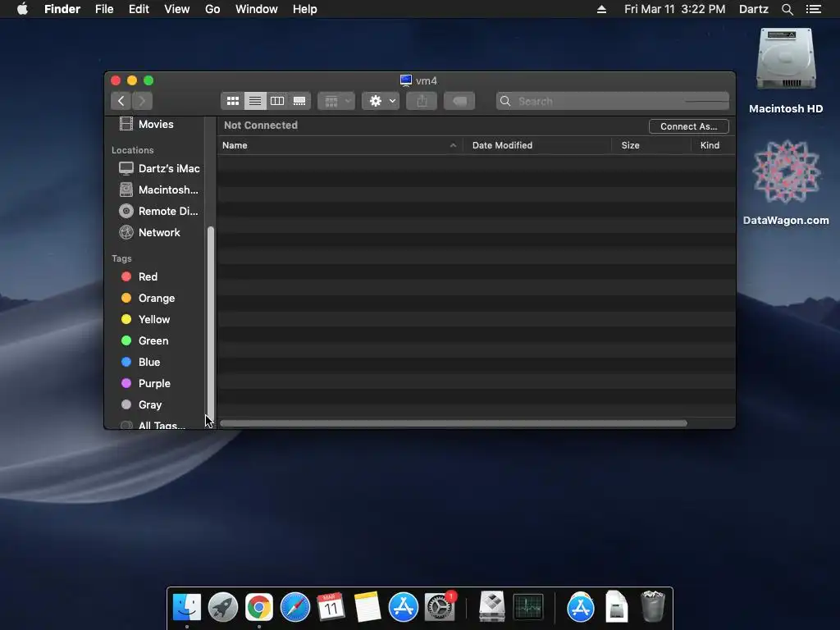Select the Purple tag

point(155,384)
